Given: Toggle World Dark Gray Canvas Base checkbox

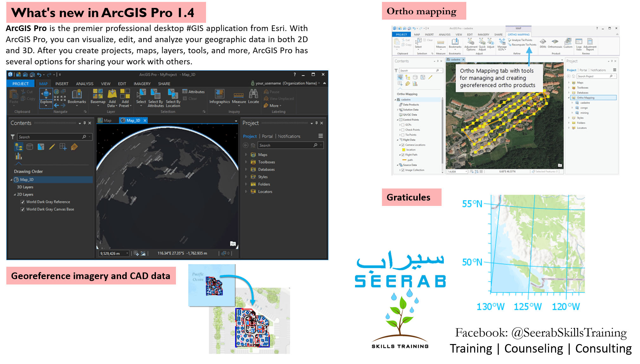Looking at the screenshot, I should pos(23,209).
